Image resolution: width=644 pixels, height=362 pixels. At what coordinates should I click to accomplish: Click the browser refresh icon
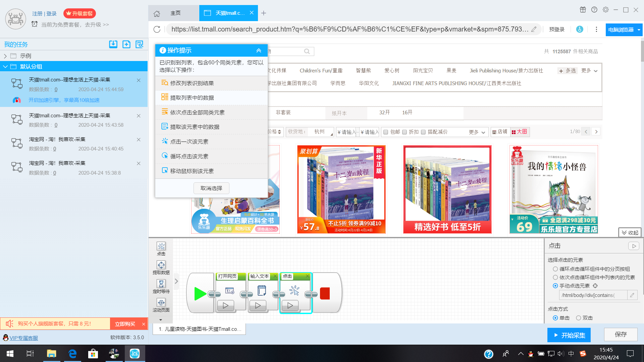pos(157,29)
